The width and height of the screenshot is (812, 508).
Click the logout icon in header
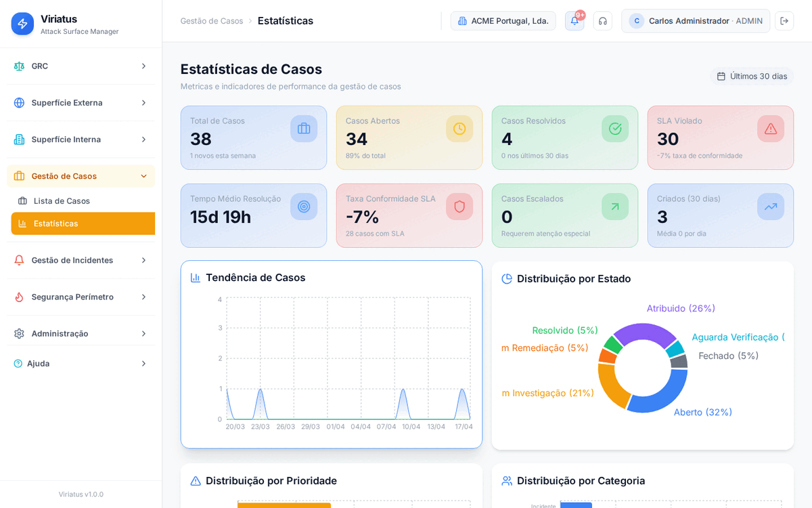click(x=784, y=21)
